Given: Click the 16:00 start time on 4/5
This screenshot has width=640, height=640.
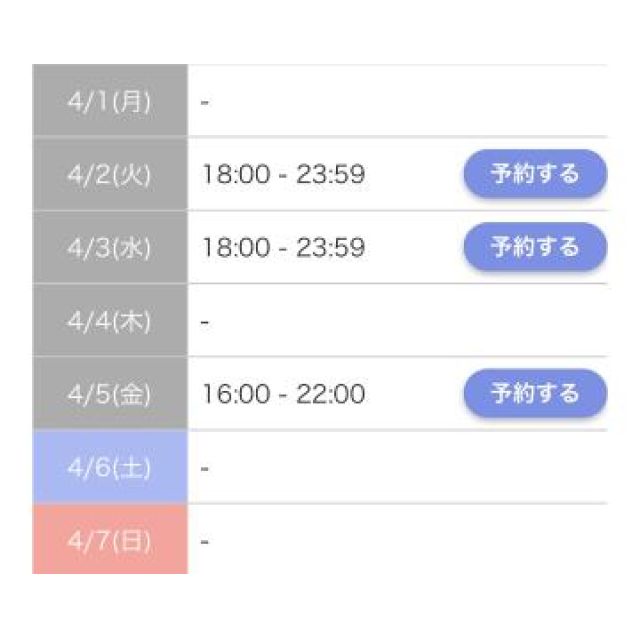Looking at the screenshot, I should tap(235, 394).
